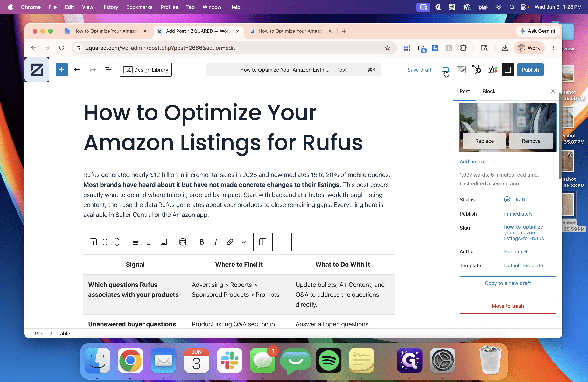Insert a link in the table
The width and height of the screenshot is (588, 382).
coord(230,242)
